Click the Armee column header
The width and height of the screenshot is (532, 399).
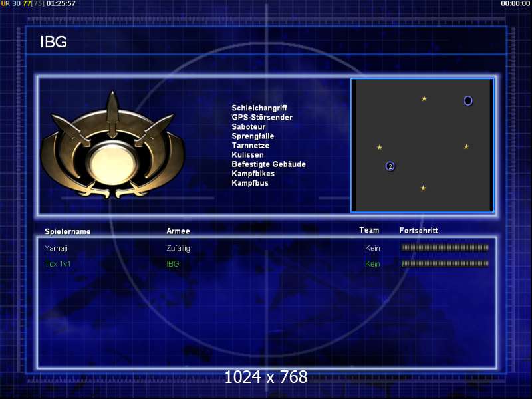178,231
